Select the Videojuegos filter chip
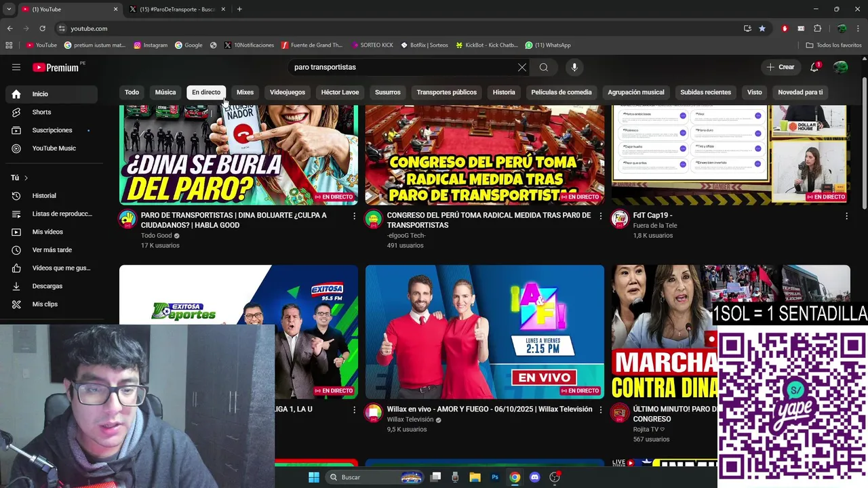This screenshot has width=868, height=488. coord(288,92)
